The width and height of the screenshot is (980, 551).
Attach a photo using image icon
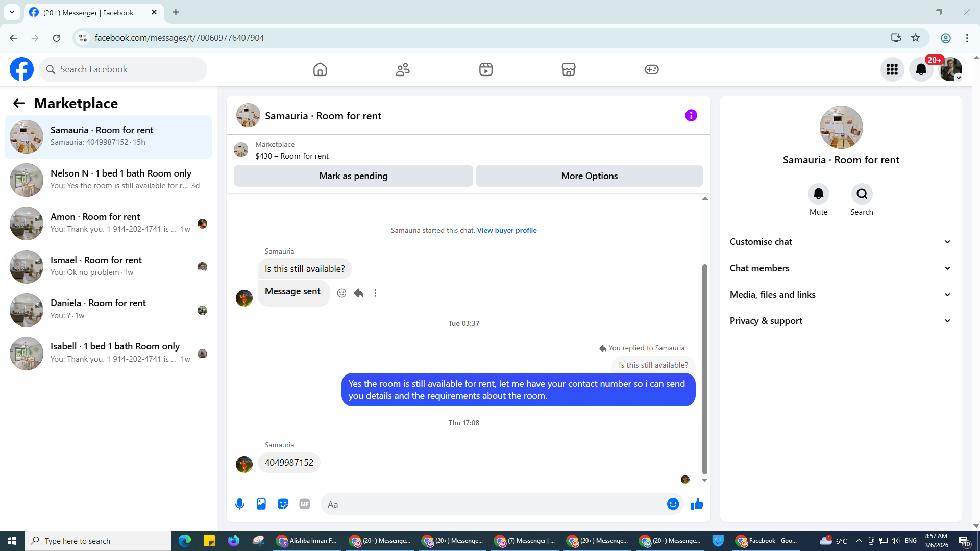pos(261,504)
